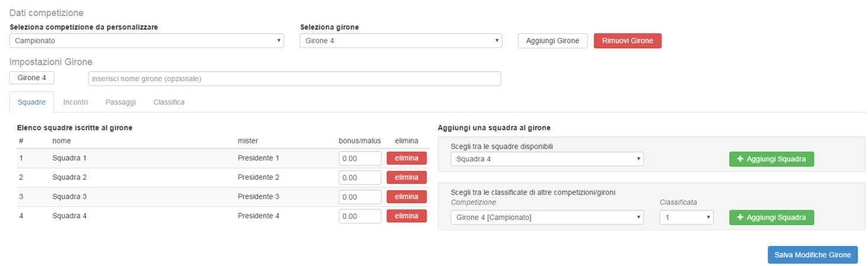Remove Squadra 3 using elimina
Screen dimensions: 868x266
[x=406, y=197]
